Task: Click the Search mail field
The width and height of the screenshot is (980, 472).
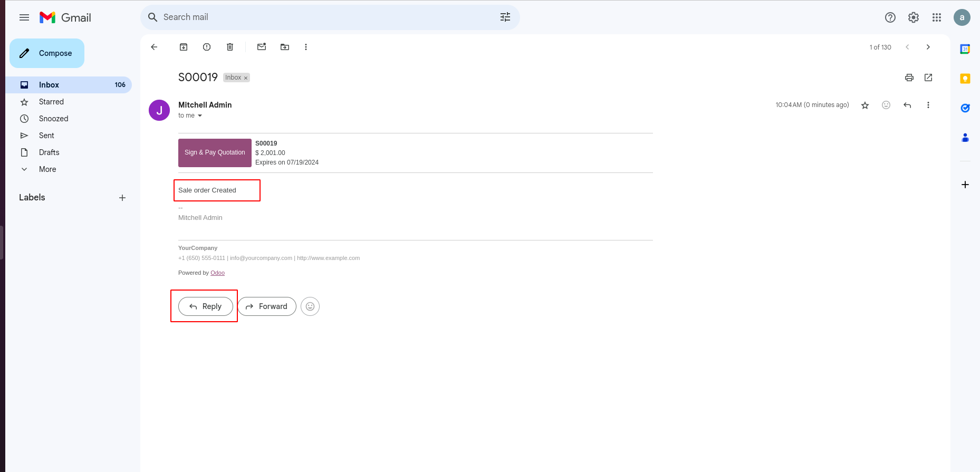Action: point(330,17)
